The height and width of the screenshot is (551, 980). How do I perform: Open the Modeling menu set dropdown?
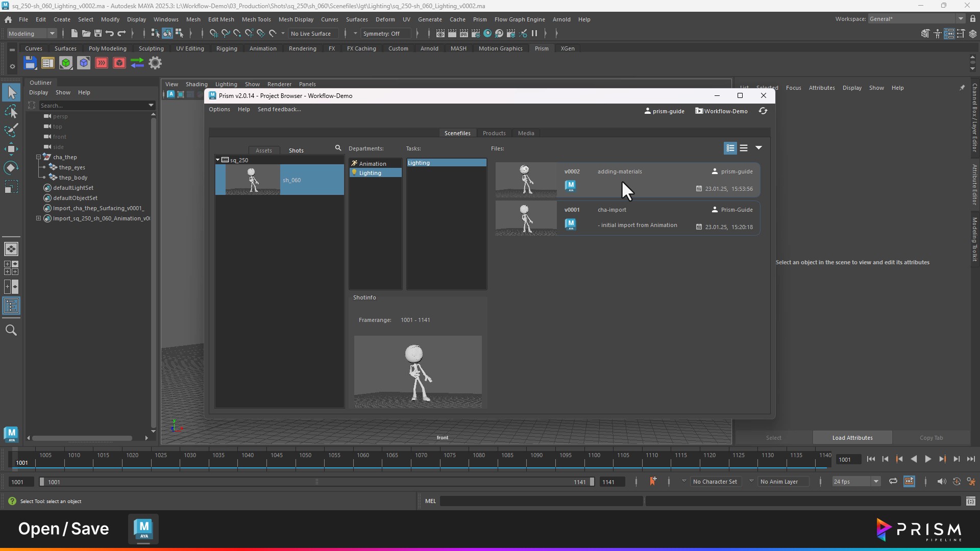point(32,34)
